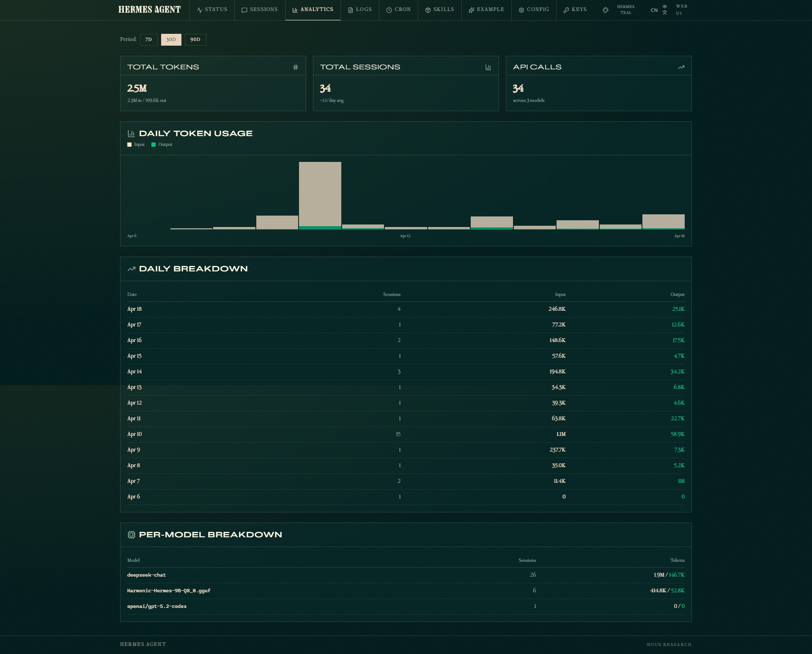Open the Hermes Teal theme selector

[625, 10]
